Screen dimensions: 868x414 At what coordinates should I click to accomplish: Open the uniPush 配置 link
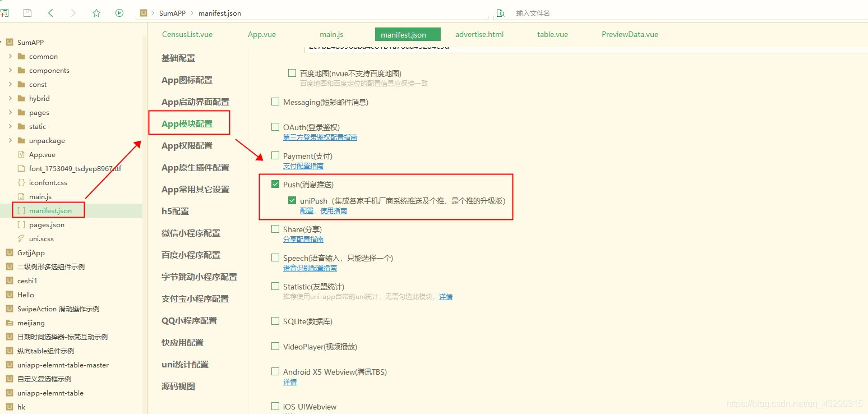(x=307, y=211)
